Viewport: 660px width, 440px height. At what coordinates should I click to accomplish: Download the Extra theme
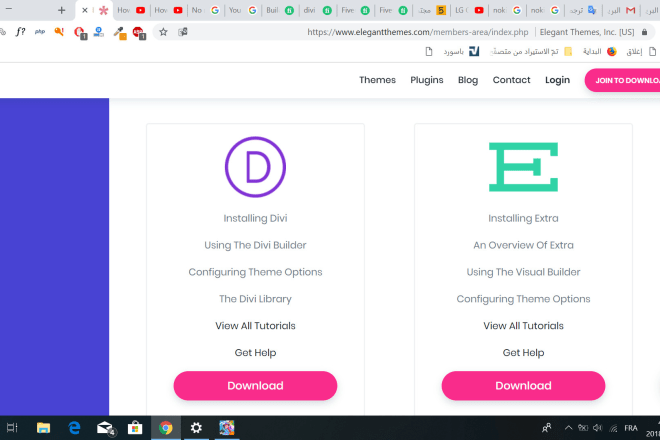[523, 386]
